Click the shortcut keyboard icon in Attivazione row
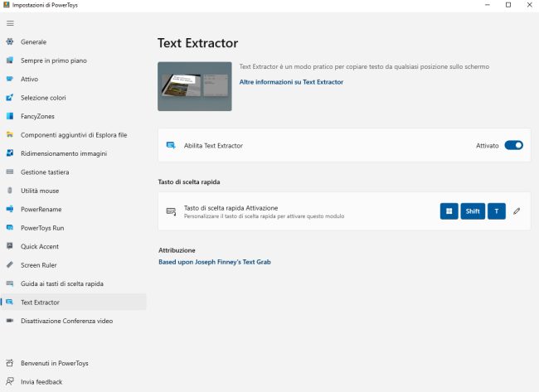 [171, 211]
